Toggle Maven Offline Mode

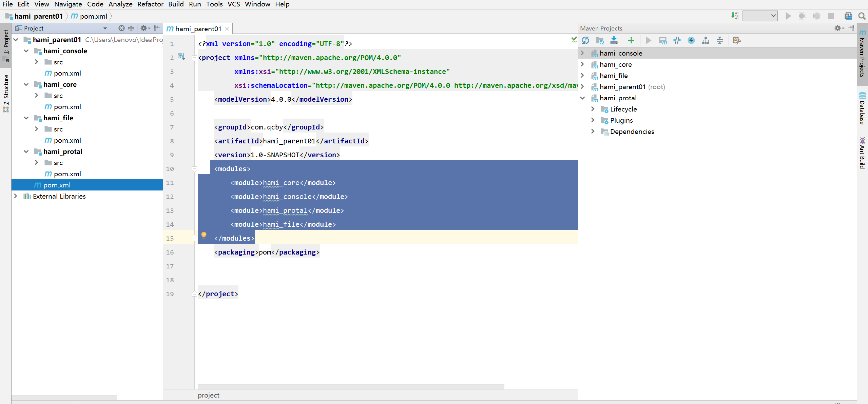(x=677, y=41)
